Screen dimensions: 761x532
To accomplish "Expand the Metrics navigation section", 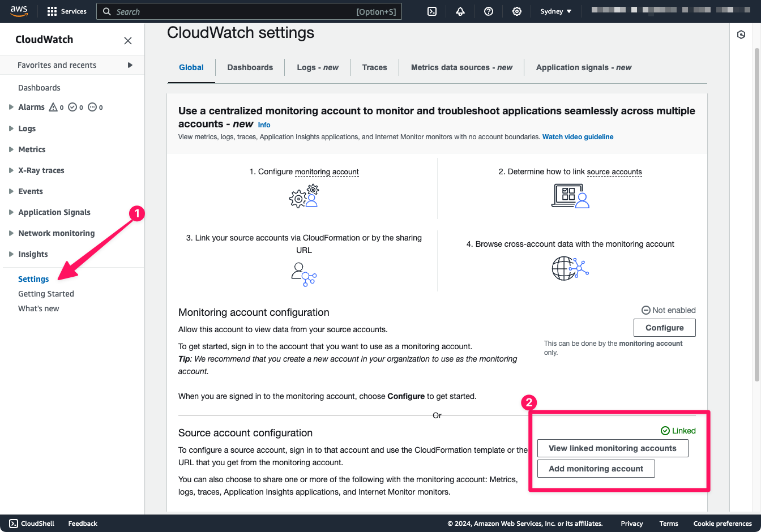I will click(11, 149).
